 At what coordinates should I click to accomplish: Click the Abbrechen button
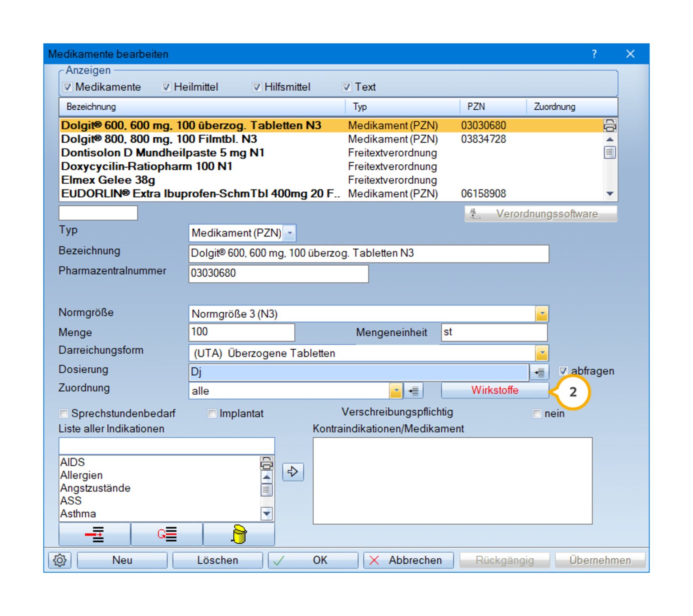click(409, 560)
